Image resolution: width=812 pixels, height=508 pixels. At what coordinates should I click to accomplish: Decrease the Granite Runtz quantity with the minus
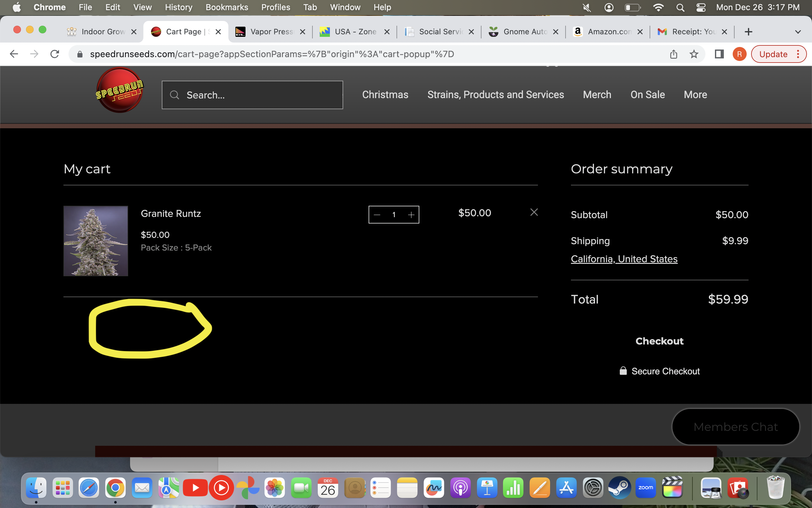coord(377,215)
